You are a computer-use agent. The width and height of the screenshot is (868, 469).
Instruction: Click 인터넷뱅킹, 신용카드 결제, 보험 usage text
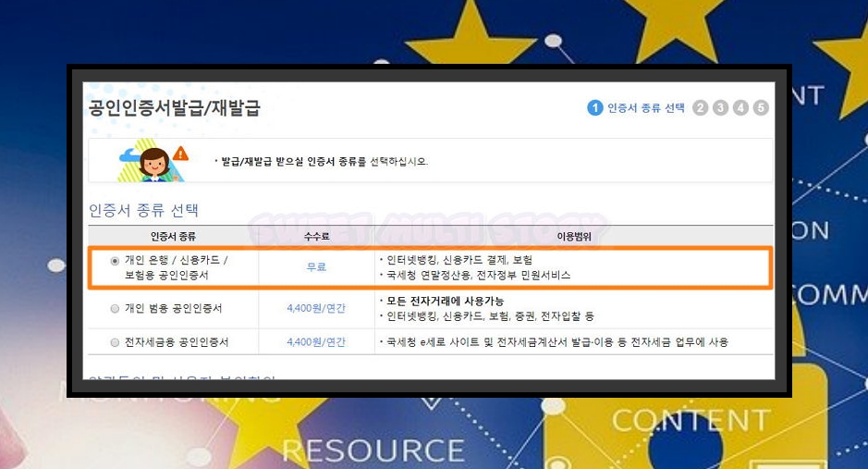(458, 260)
